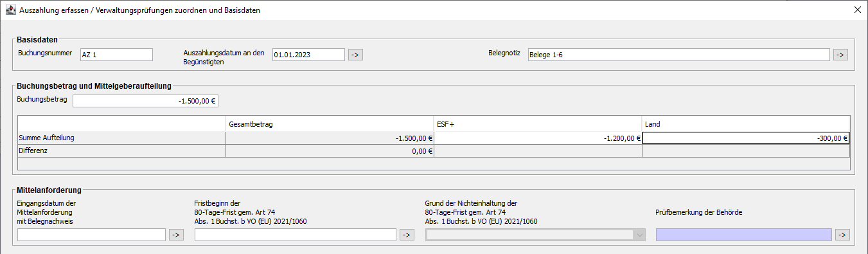Click arrow button next to Eingangsdatum field
This screenshot has height=254, width=868.
tap(176, 235)
